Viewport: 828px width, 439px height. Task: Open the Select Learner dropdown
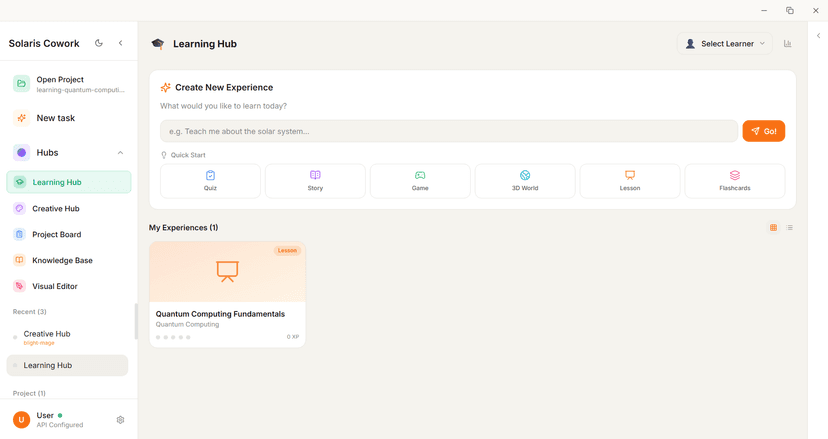coord(724,44)
